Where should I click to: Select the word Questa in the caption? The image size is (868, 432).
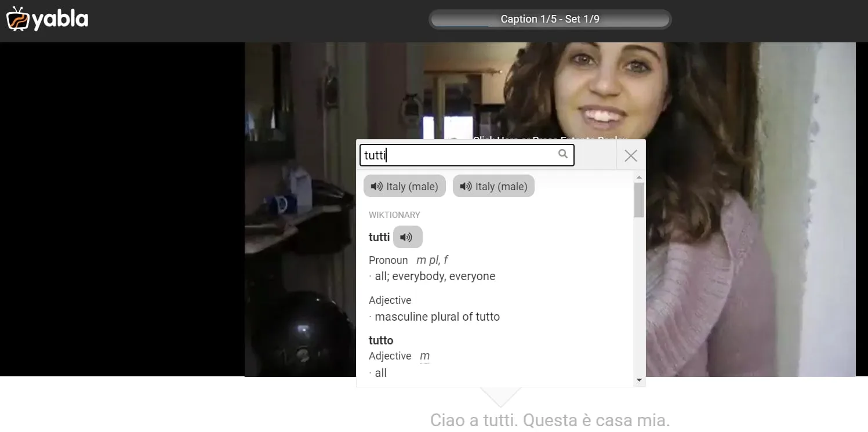[x=547, y=420]
